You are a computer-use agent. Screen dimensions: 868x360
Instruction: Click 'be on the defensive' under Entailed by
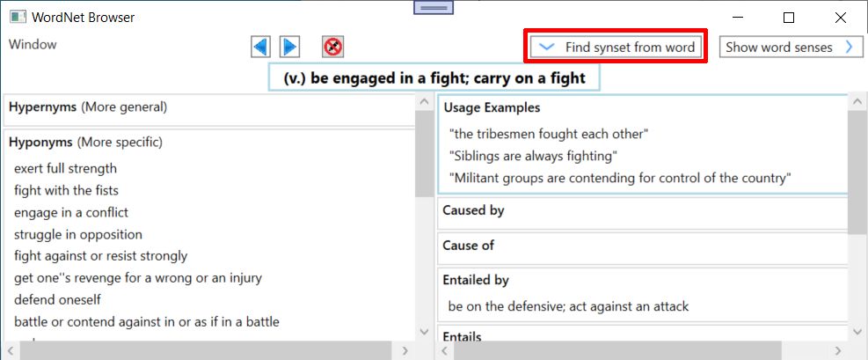568,305
